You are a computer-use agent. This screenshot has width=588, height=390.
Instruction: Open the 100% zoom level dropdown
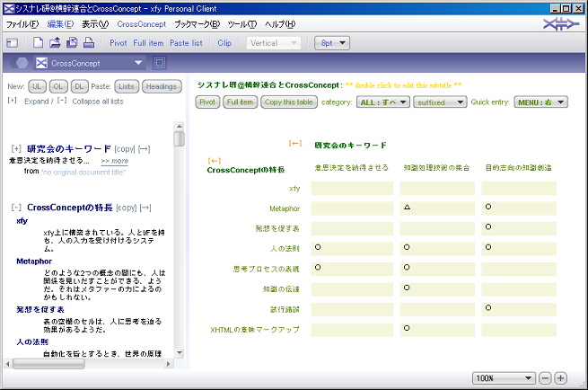click(x=504, y=378)
